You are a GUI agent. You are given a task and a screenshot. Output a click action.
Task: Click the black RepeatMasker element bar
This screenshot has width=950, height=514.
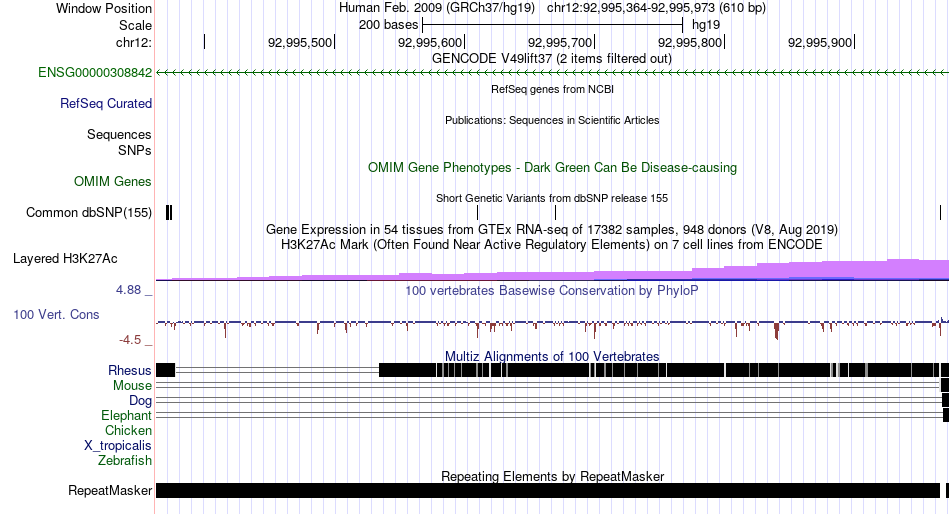coord(548,490)
